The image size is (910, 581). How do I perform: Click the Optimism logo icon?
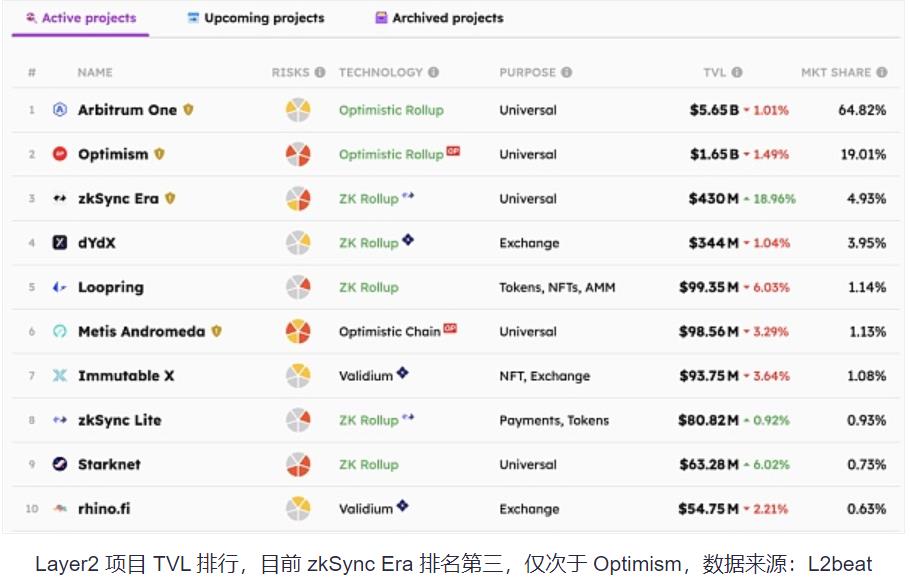(x=60, y=154)
